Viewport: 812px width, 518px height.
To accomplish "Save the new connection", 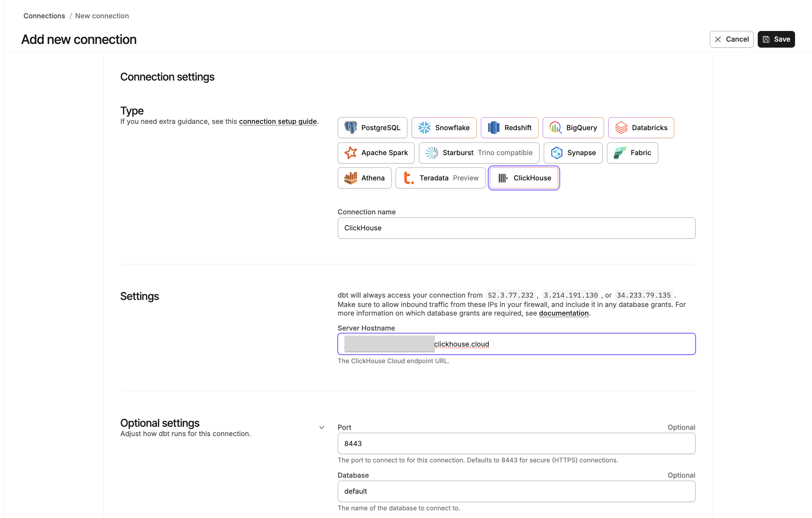I will (x=776, y=39).
